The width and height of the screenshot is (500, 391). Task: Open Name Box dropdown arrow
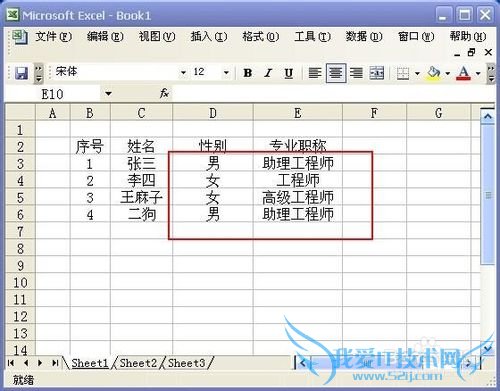point(108,94)
